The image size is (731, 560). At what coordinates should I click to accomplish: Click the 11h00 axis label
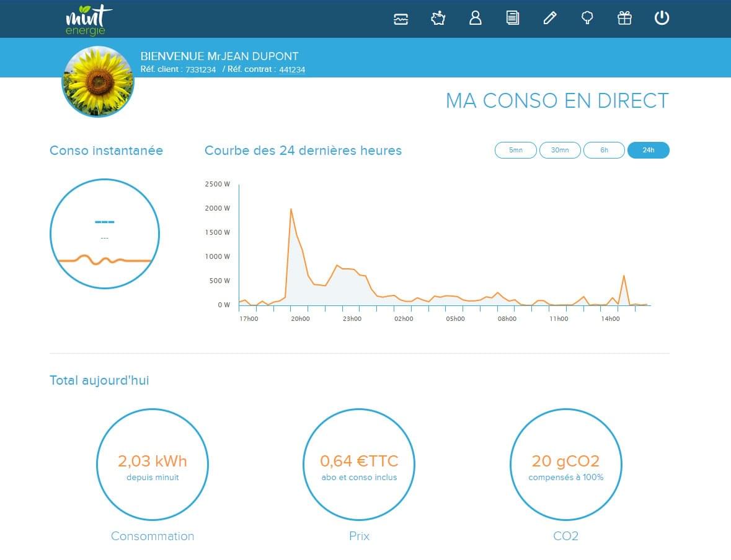coord(559,318)
